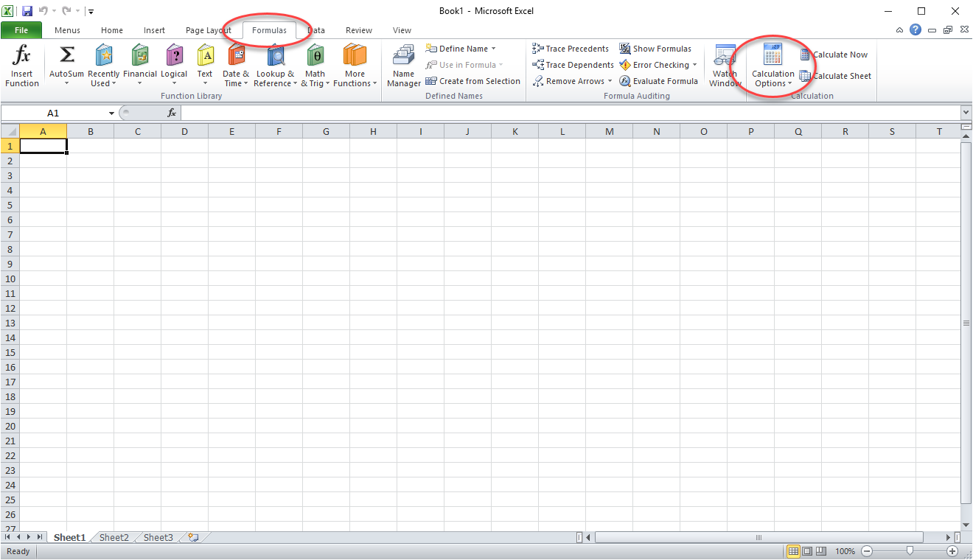Image resolution: width=973 pixels, height=560 pixels.
Task: Switch to the Review tab
Action: [359, 30]
